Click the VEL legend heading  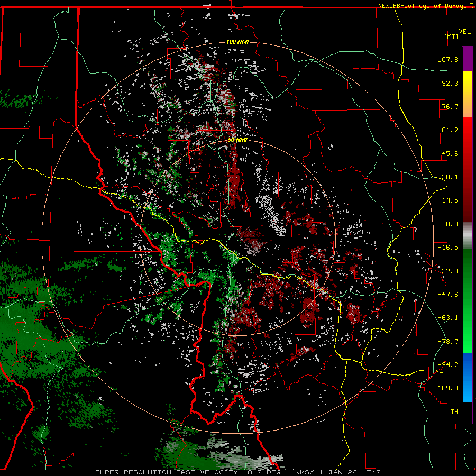coord(464,31)
